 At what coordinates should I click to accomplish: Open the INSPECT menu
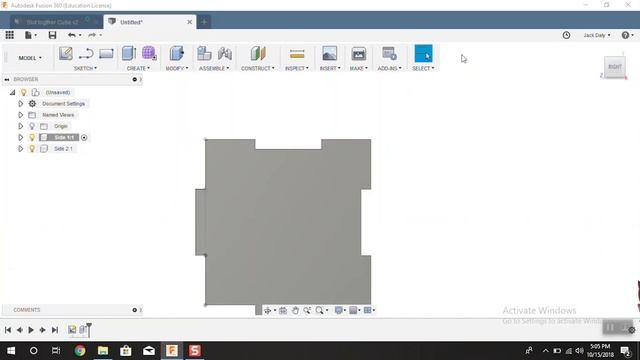[x=297, y=68]
